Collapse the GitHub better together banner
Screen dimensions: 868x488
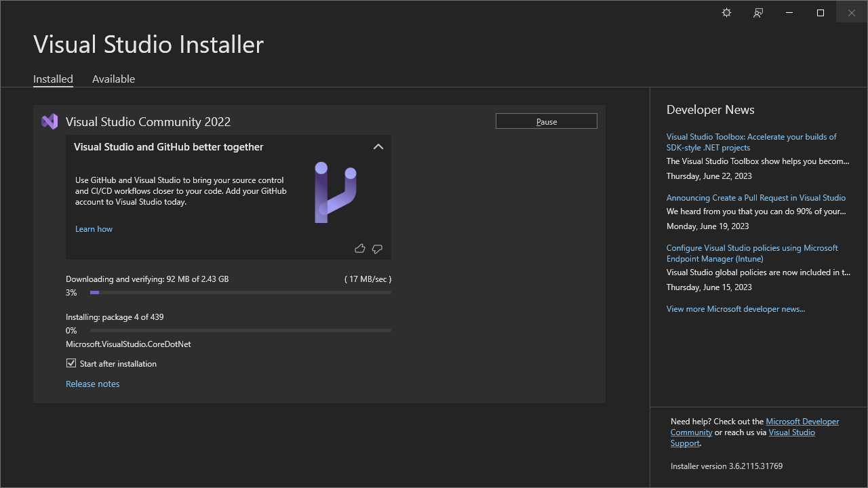378,146
